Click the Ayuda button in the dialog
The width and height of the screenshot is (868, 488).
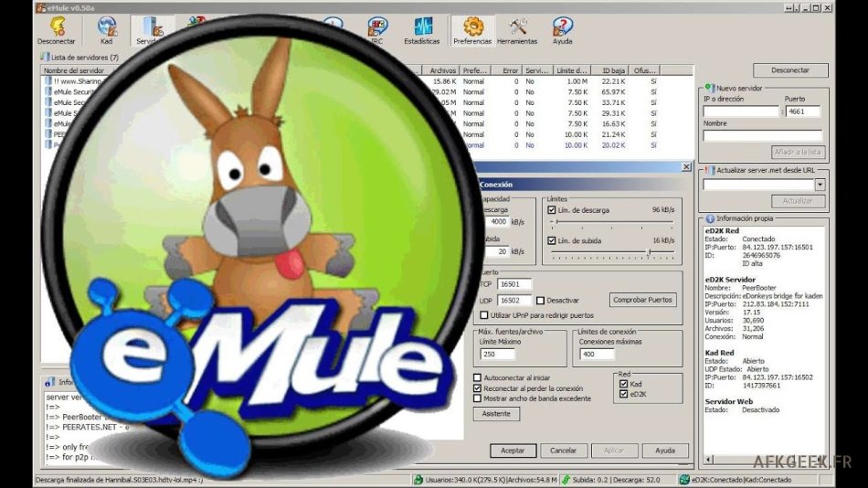click(665, 451)
